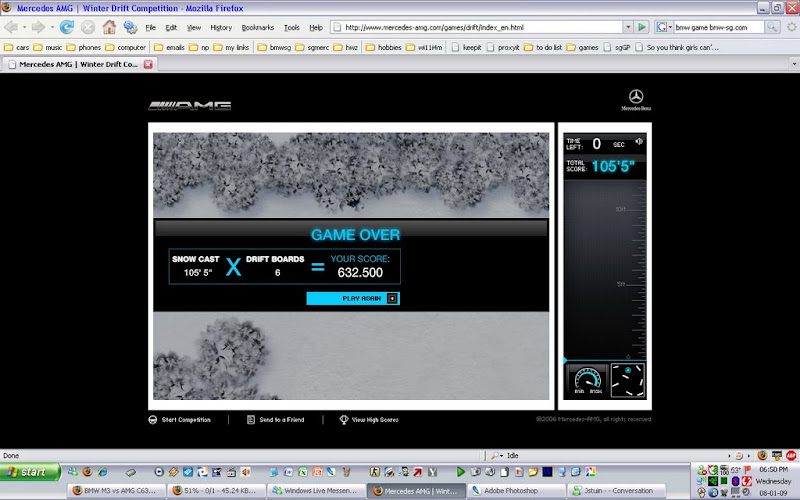Open the Help menu
The image size is (800, 500).
pyautogui.click(x=316, y=28)
